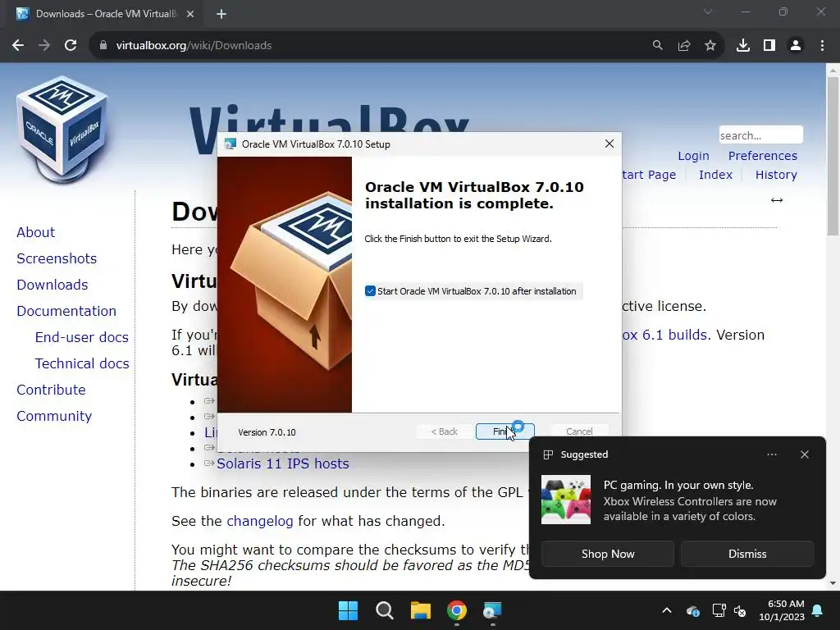The image size is (840, 630).
Task: Open network status tray icon
Action: click(719, 610)
